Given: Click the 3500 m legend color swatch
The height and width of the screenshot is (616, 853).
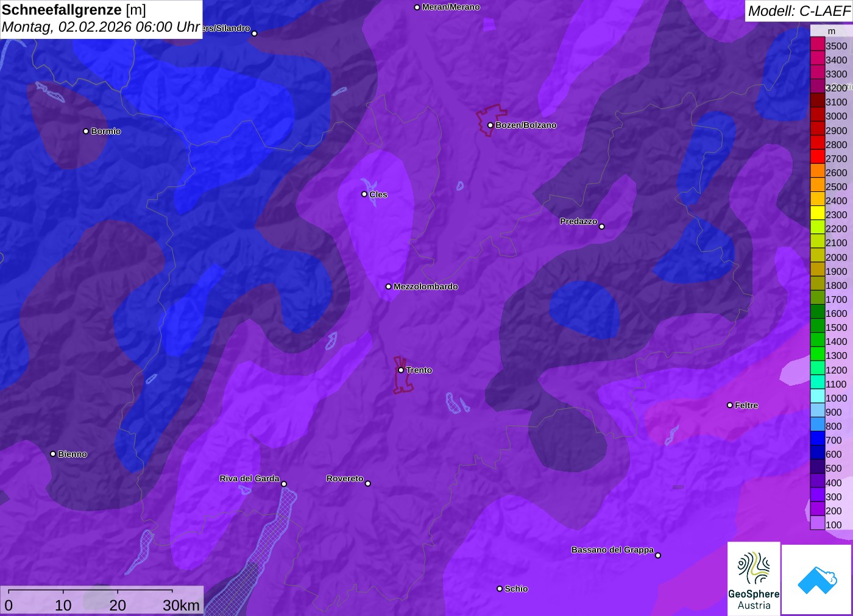Looking at the screenshot, I should 818,44.
